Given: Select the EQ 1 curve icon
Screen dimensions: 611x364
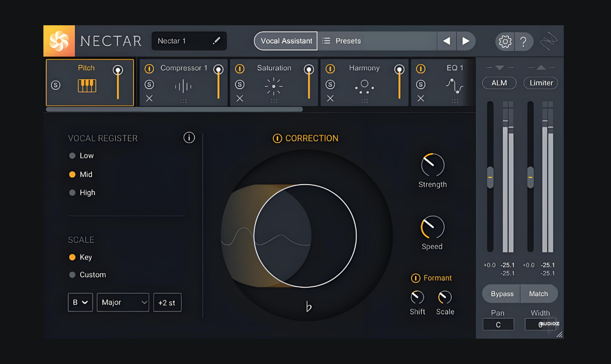Looking at the screenshot, I should (x=455, y=86).
